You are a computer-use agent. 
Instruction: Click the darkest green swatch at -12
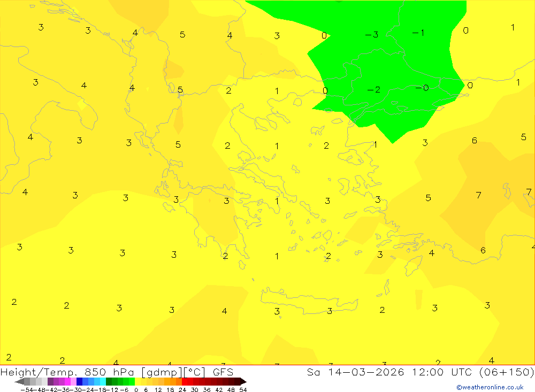pos(109,381)
